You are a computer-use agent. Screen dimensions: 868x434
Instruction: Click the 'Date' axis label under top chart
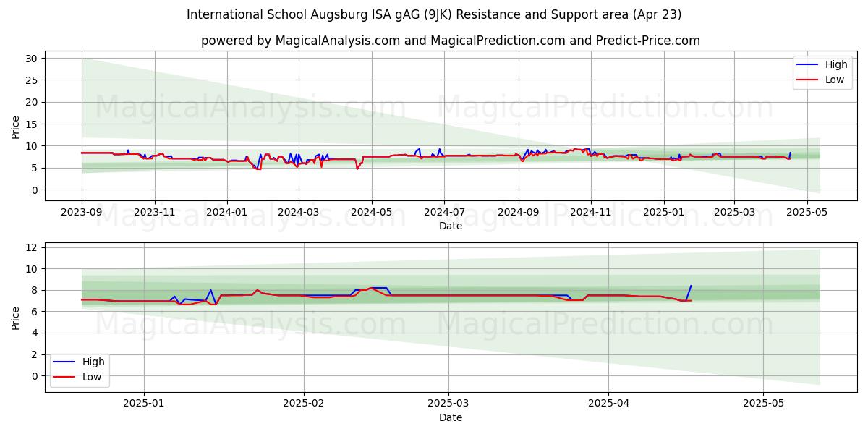click(x=451, y=226)
